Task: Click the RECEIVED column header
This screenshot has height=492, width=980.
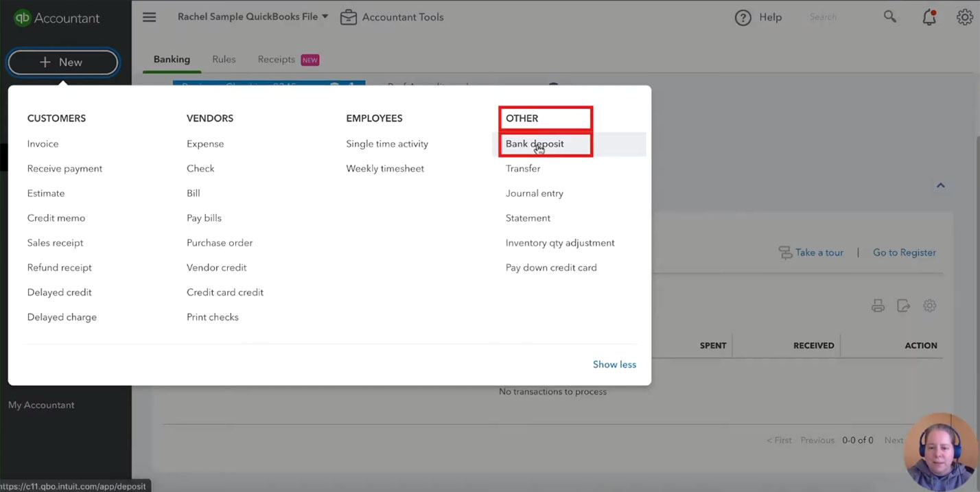Action: coord(813,345)
